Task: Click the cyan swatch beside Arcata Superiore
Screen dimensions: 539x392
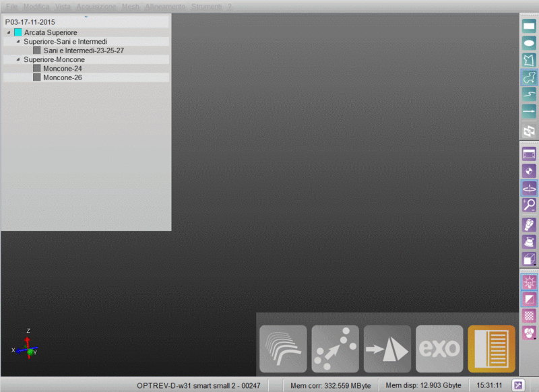Action: 18,32
